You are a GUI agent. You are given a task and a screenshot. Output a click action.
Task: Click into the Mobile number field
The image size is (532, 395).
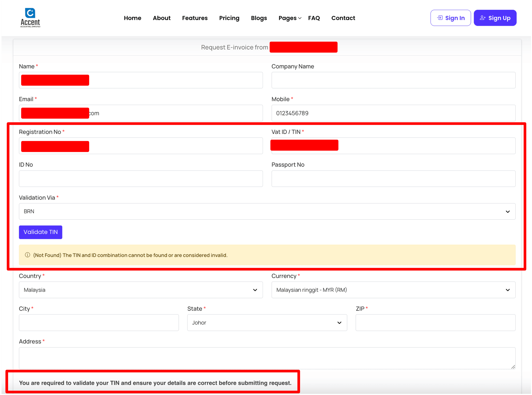pyautogui.click(x=393, y=113)
